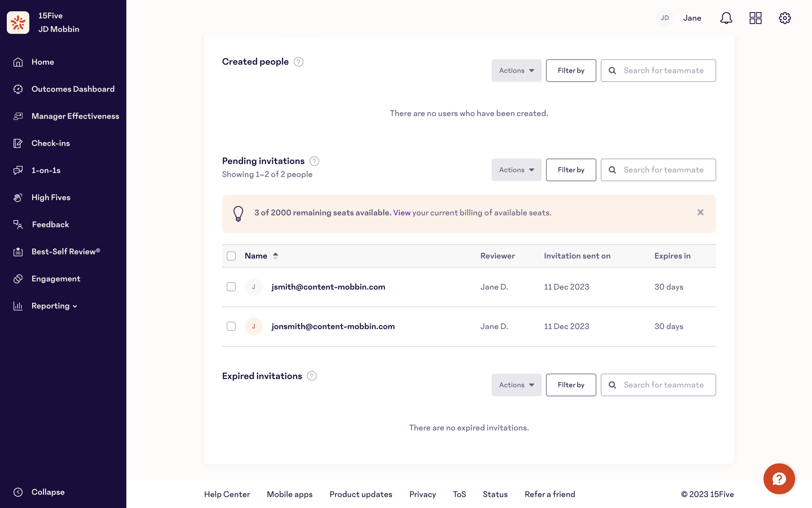The image size is (812, 508).
Task: Click the 15Five starburst logo
Action: click(x=18, y=22)
